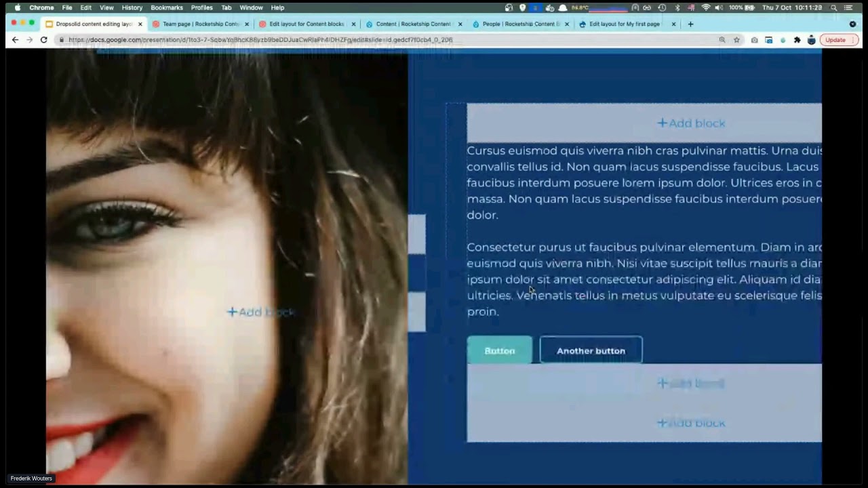Close the People Rocketship Content tab

click(x=567, y=24)
